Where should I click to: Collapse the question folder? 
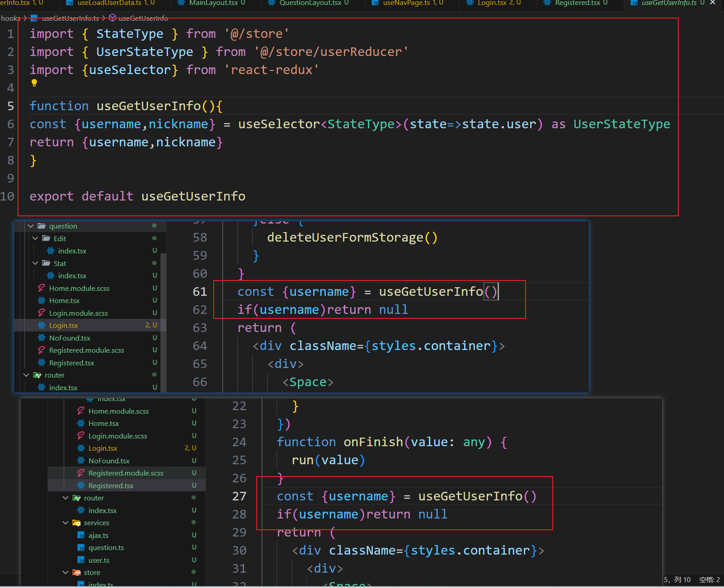pyautogui.click(x=31, y=226)
